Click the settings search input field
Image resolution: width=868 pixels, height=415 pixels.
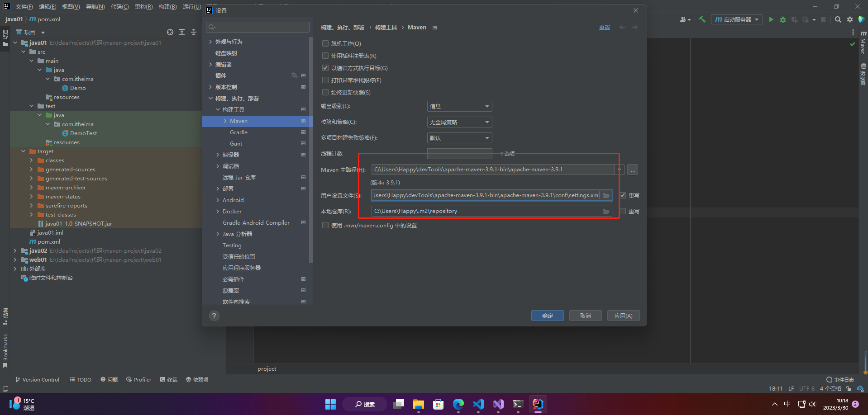[258, 27]
